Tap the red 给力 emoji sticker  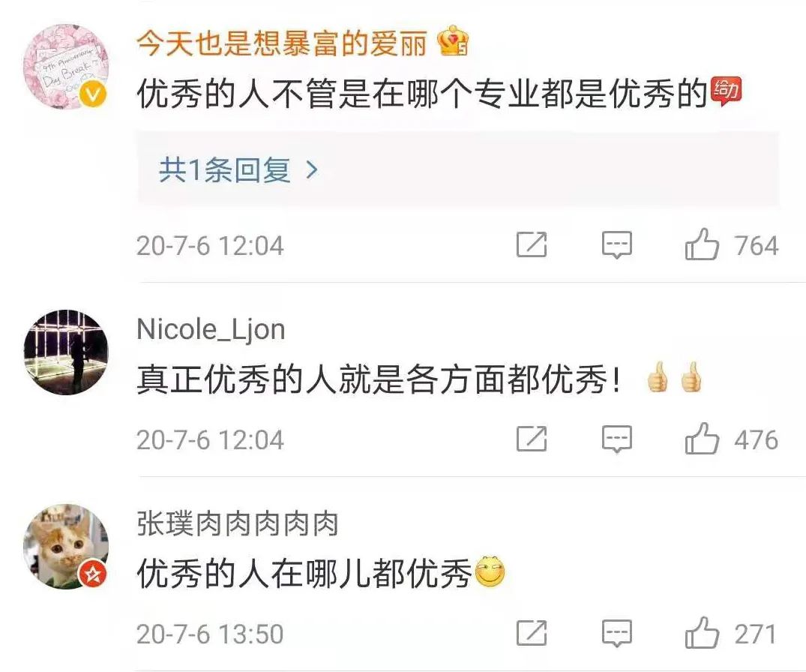(725, 91)
